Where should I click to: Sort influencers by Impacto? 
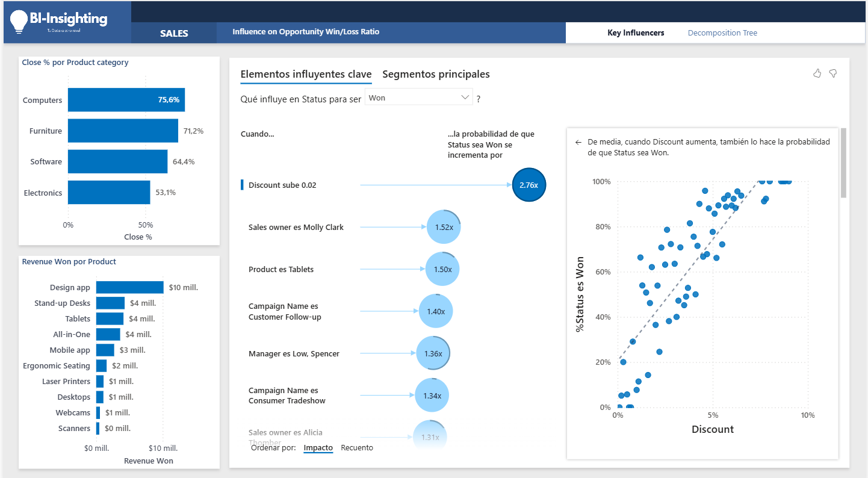[x=318, y=448]
